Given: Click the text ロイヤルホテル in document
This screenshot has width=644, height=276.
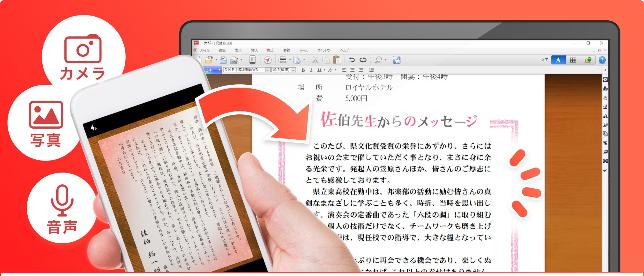Looking at the screenshot, I should pyautogui.click(x=369, y=87).
